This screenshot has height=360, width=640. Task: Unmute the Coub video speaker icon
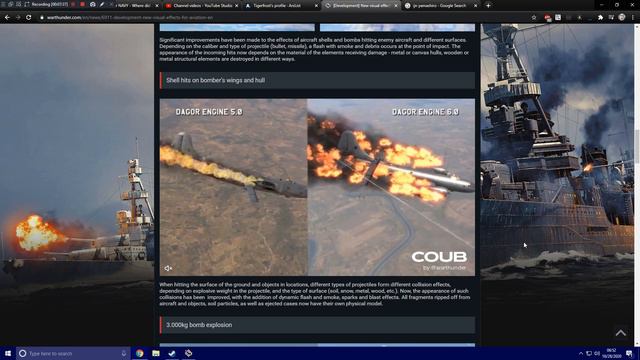click(x=168, y=268)
